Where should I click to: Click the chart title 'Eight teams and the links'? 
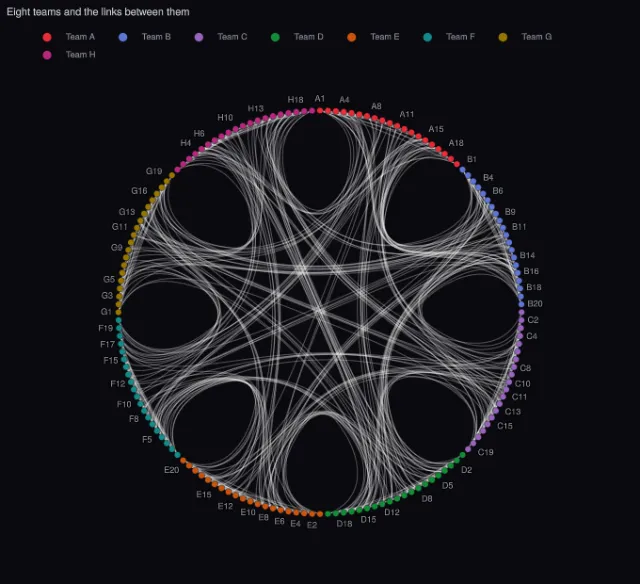pos(98,12)
